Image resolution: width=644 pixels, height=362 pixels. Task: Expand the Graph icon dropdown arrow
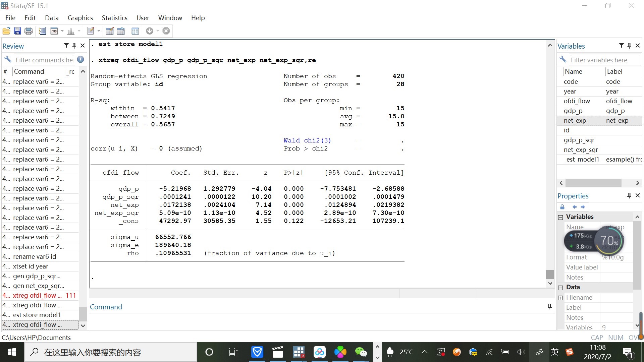point(79,31)
